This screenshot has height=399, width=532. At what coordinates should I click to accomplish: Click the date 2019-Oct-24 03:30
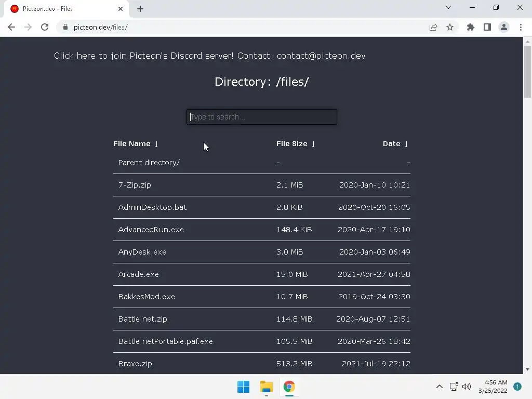click(374, 297)
